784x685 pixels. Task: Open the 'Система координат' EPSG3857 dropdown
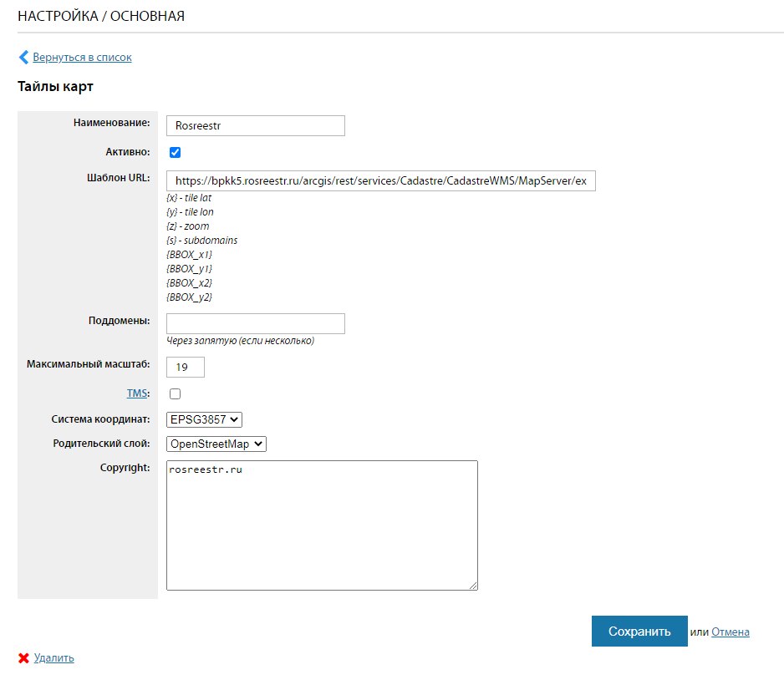[204, 419]
